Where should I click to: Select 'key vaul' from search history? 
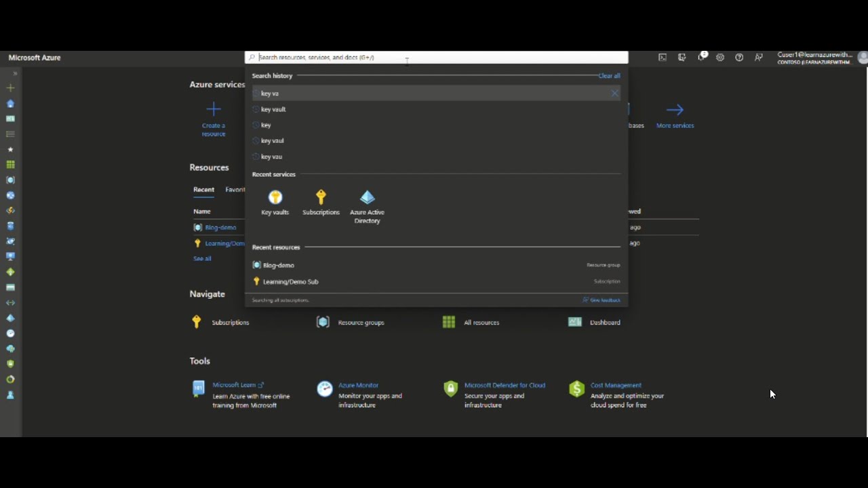pyautogui.click(x=436, y=140)
